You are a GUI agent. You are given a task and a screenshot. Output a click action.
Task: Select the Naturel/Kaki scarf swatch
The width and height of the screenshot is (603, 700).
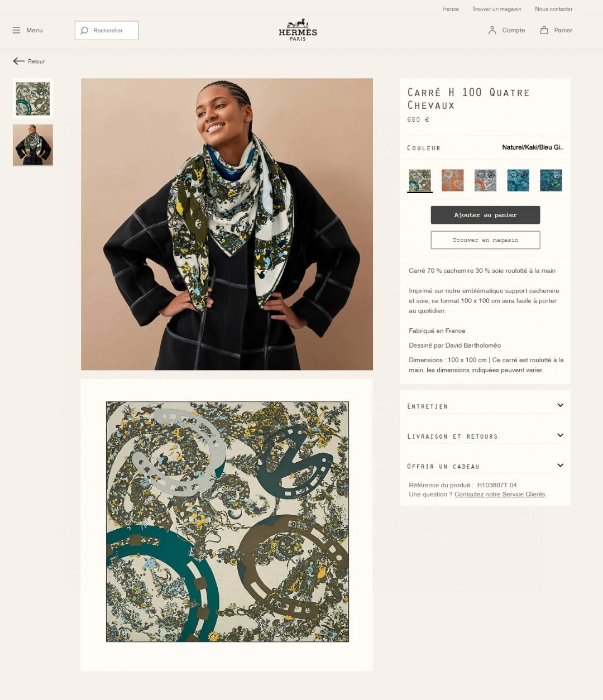[x=420, y=180]
